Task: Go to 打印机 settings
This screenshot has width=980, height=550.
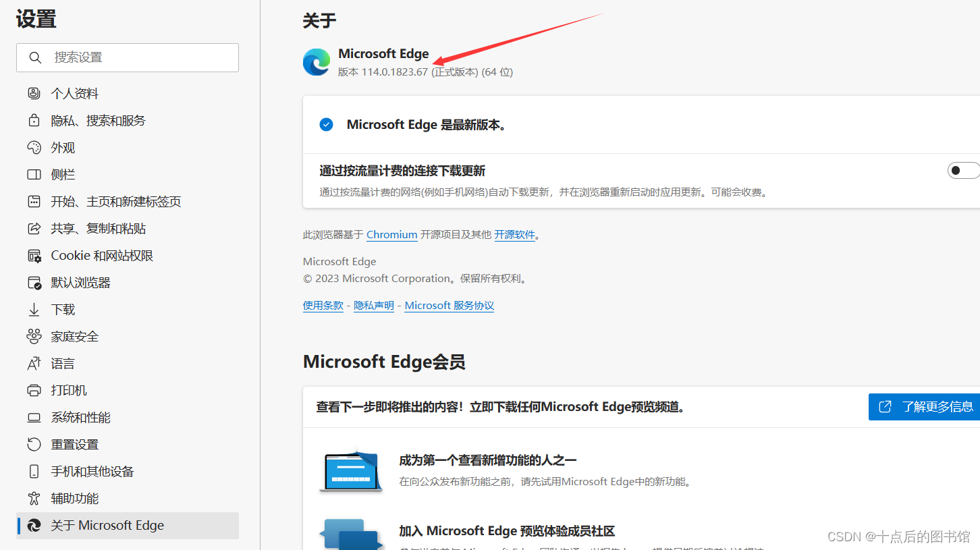Action: 128,390
